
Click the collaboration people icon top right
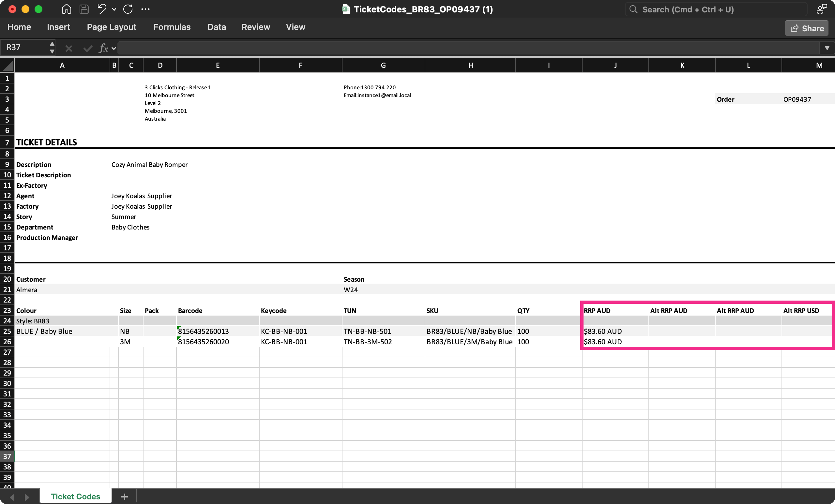click(x=821, y=9)
